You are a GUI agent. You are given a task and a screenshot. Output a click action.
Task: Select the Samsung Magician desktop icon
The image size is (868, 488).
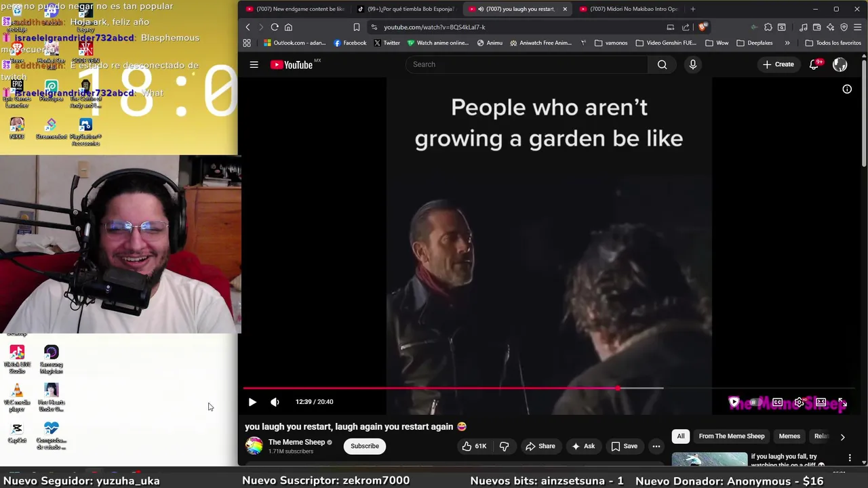pos(52,360)
